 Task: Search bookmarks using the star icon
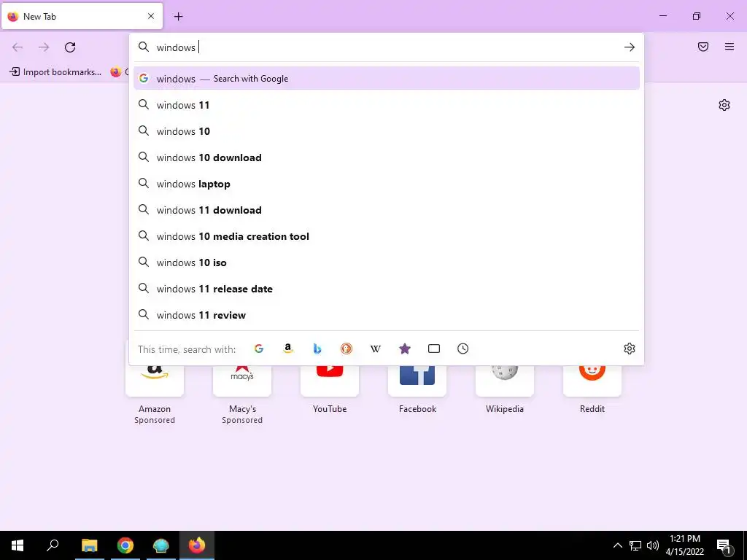coord(404,349)
